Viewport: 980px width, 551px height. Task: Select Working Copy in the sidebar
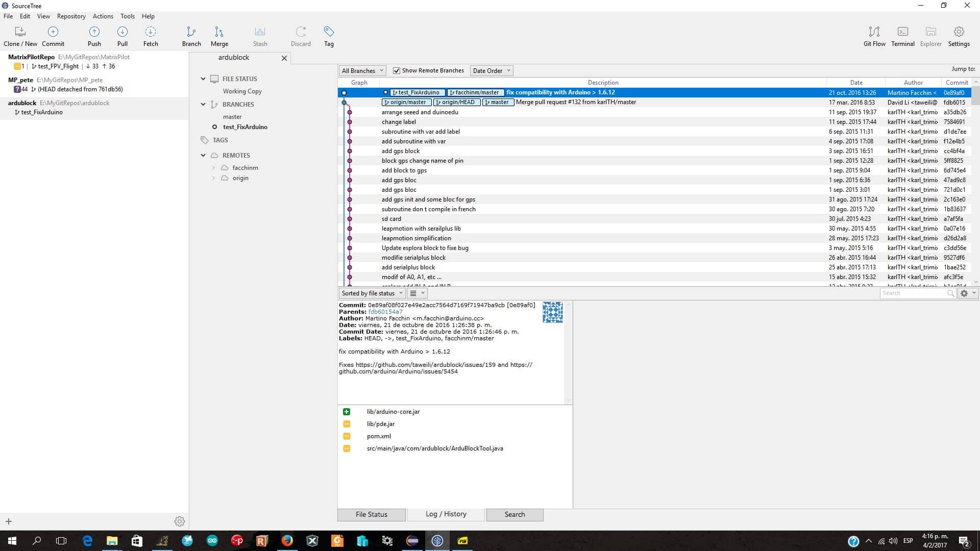pyautogui.click(x=242, y=91)
